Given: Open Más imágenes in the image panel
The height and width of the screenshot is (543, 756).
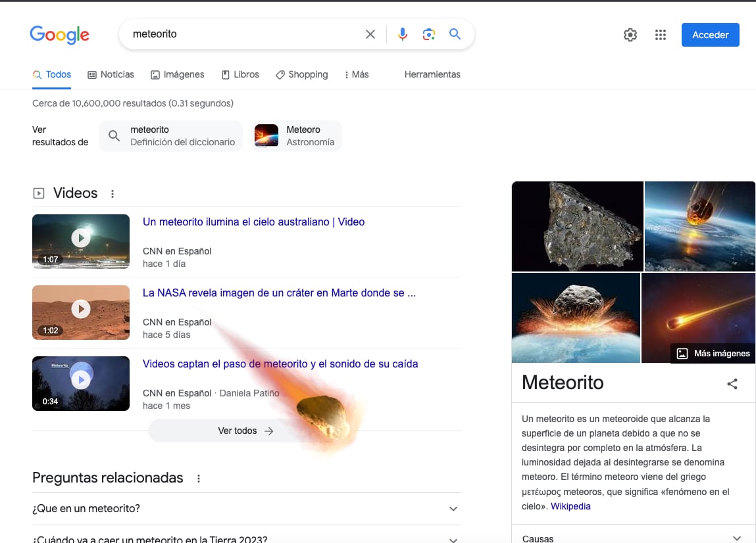Looking at the screenshot, I should point(713,353).
